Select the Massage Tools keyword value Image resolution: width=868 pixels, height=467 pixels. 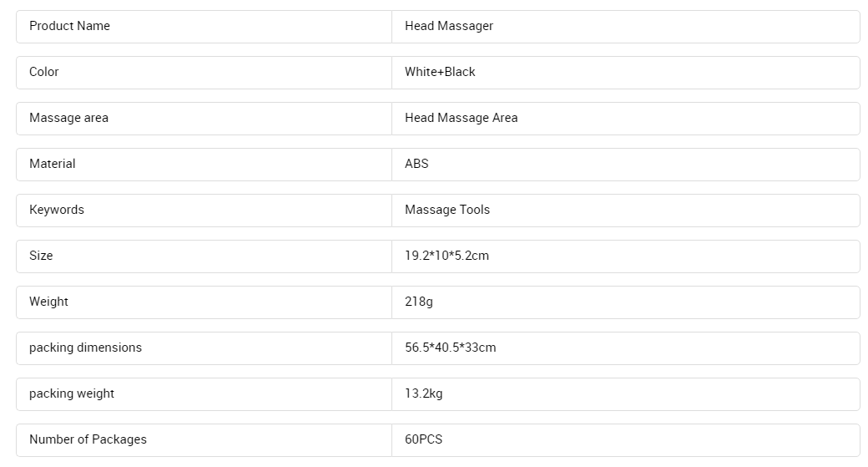(x=447, y=210)
